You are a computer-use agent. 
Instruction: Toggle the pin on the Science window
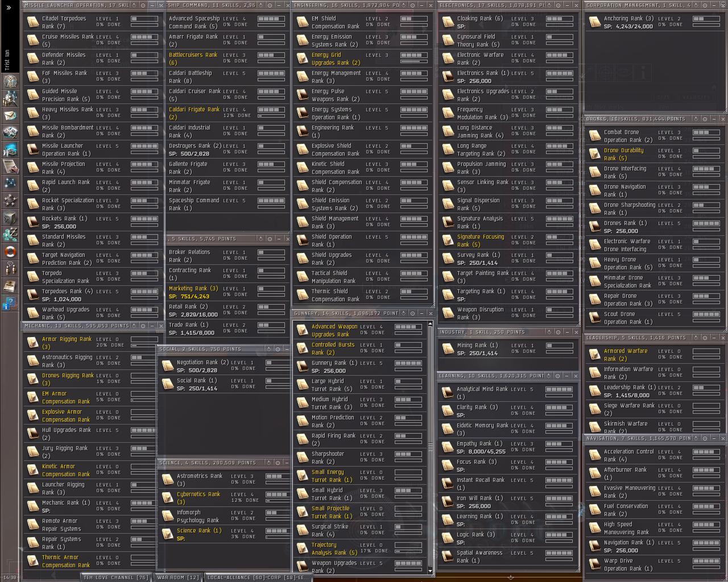(277, 463)
